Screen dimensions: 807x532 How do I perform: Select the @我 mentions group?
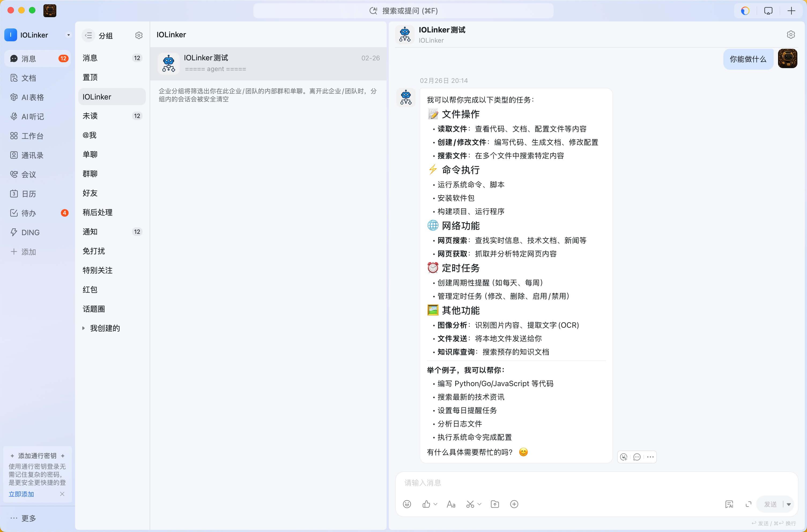click(112, 135)
